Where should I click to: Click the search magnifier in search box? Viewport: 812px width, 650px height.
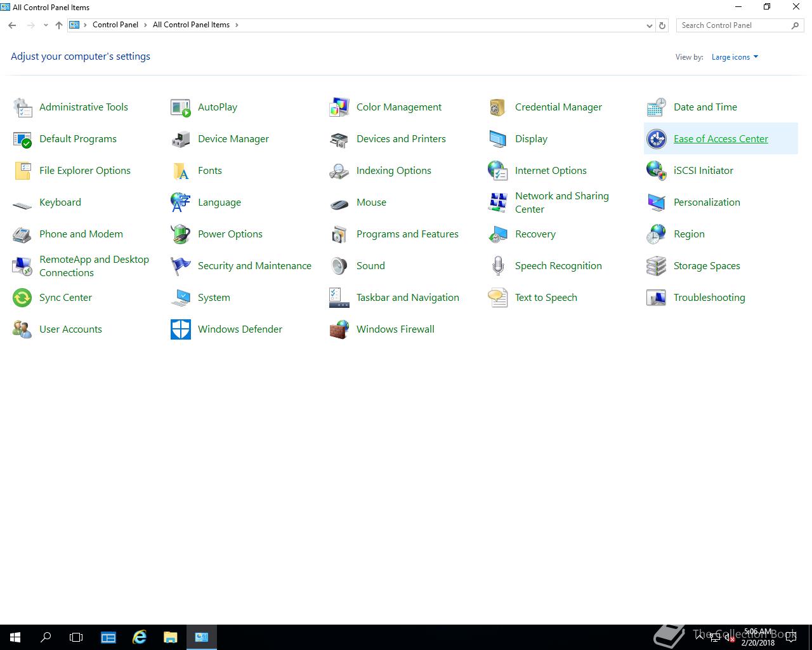[795, 25]
